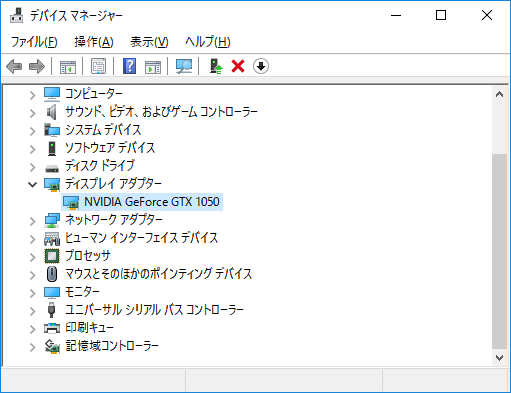
Task: Click the printer icon for 印刷キュー
Action: tap(52, 328)
